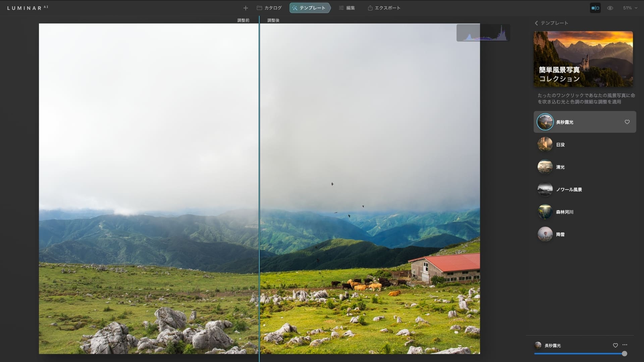
Task: Click the 簡単風景写真 collection banner
Action: pyautogui.click(x=583, y=59)
